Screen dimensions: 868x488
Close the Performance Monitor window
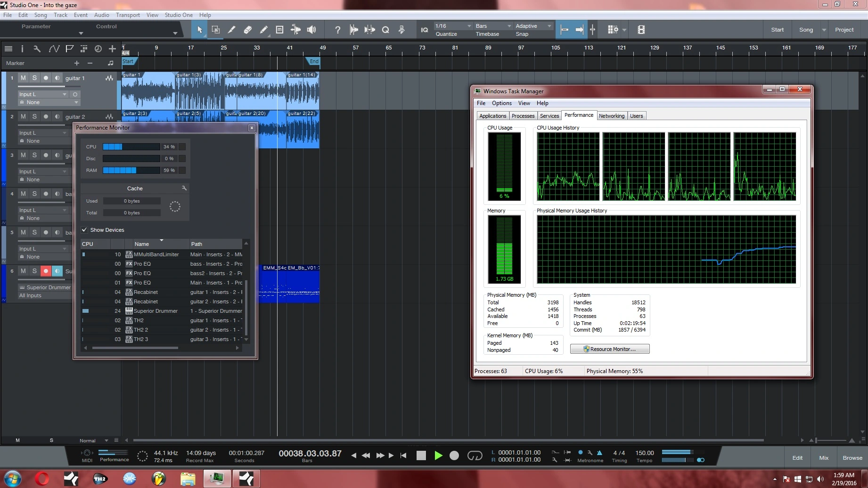tap(252, 128)
